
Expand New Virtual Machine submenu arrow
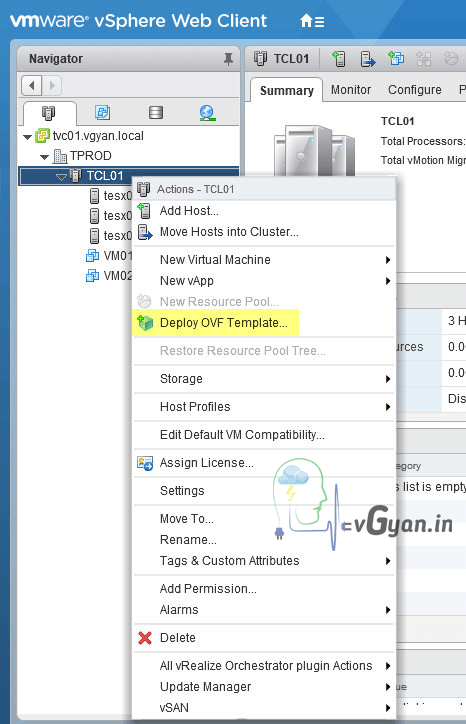pyautogui.click(x=388, y=260)
